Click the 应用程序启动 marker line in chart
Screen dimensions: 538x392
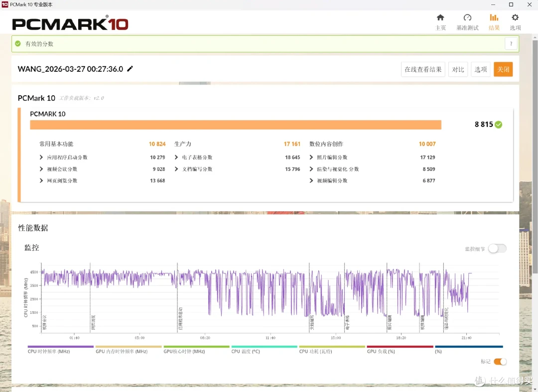177,297
